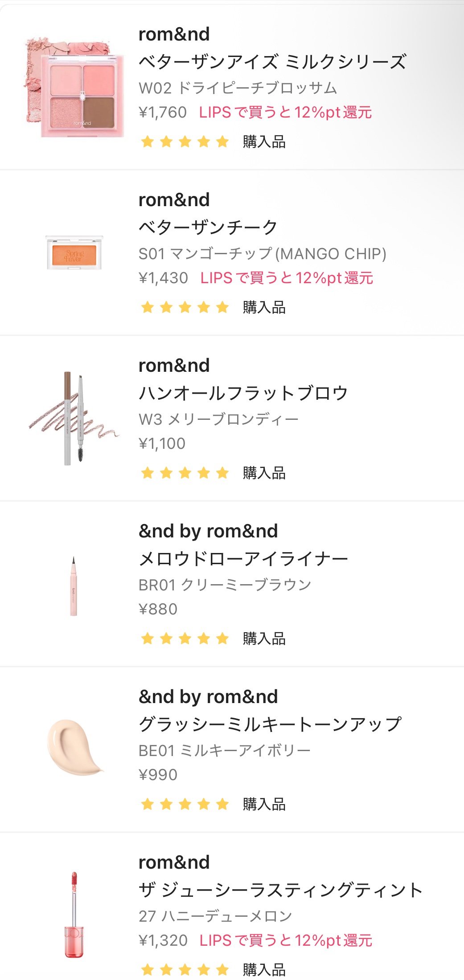Screen dimensions: 464x980
Task: Open グラッシーミルキートーンアップ product listing
Action: click(270, 724)
